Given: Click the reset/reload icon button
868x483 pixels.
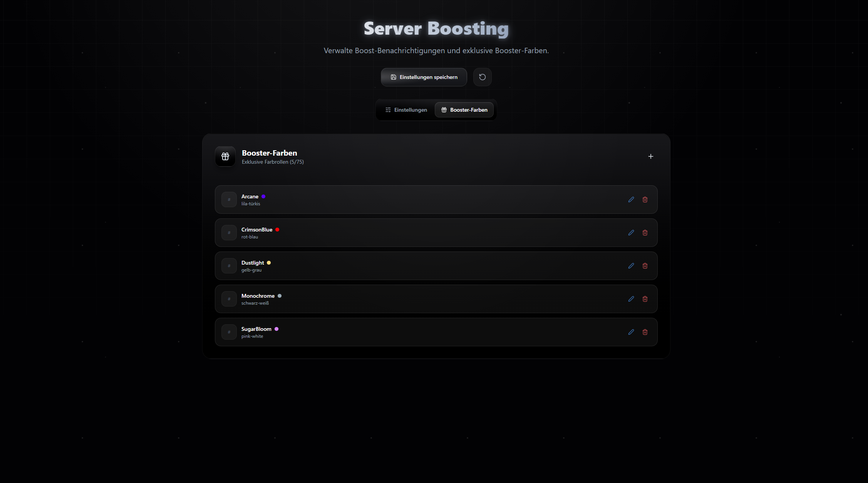Looking at the screenshot, I should 482,77.
